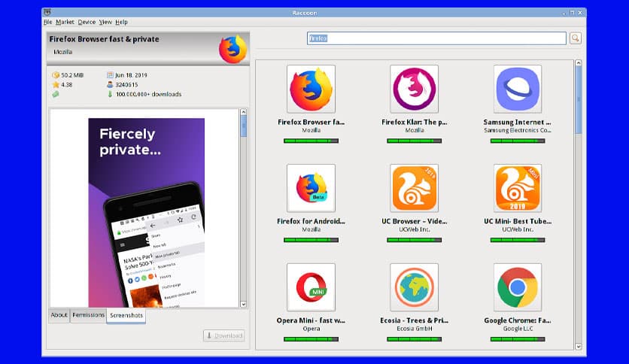Click the screenshot panel scrollbar thumb

(243, 126)
